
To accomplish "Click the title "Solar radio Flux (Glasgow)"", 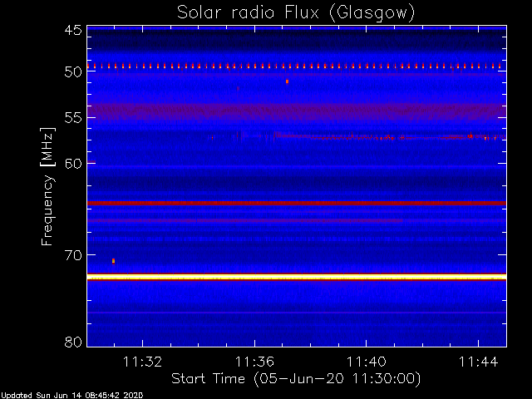I will tap(296, 13).
